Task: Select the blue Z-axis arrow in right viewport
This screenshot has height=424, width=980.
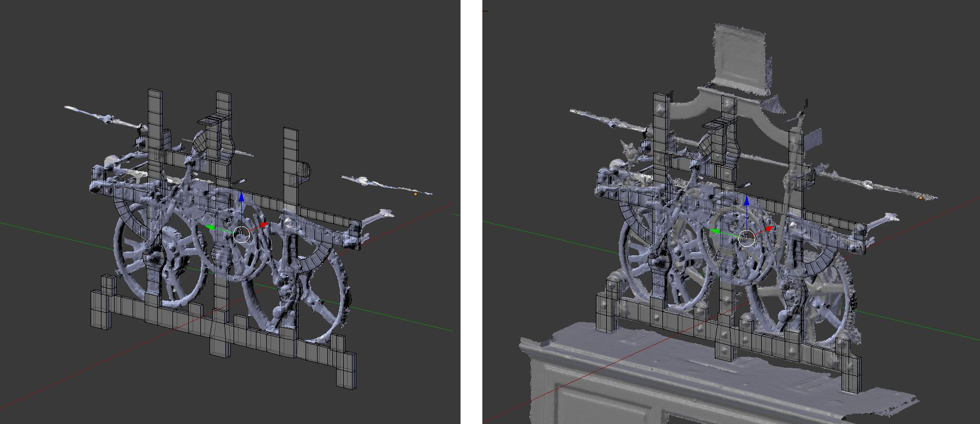Action: (746, 202)
